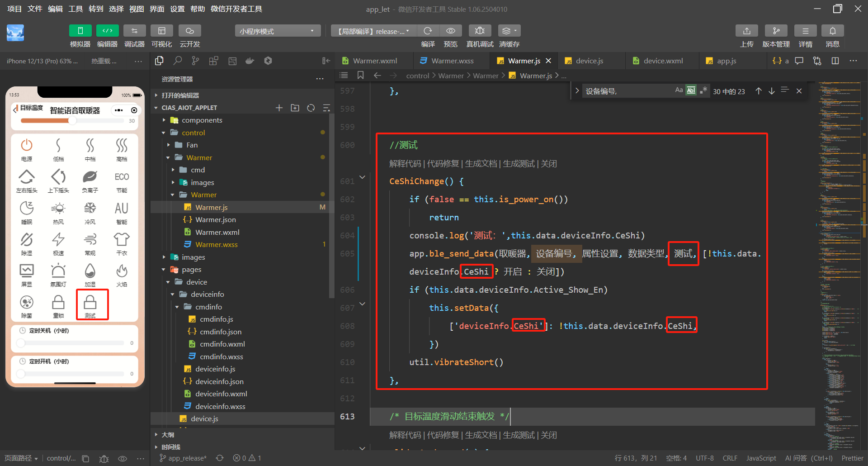Open Version Management (版本管理) icon
Screen dimensions: 868x466
[776, 31]
